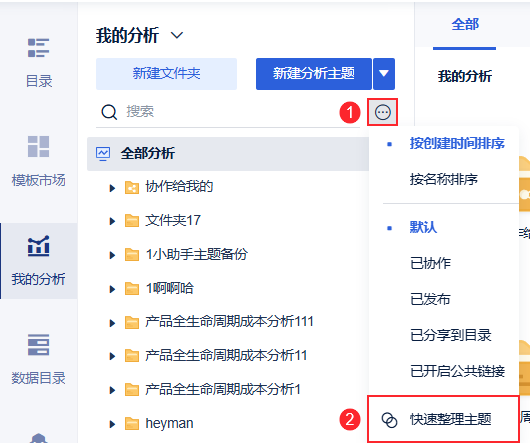Switch to the 全部 tab
This screenshot has height=443, width=530.
pyautogui.click(x=465, y=24)
